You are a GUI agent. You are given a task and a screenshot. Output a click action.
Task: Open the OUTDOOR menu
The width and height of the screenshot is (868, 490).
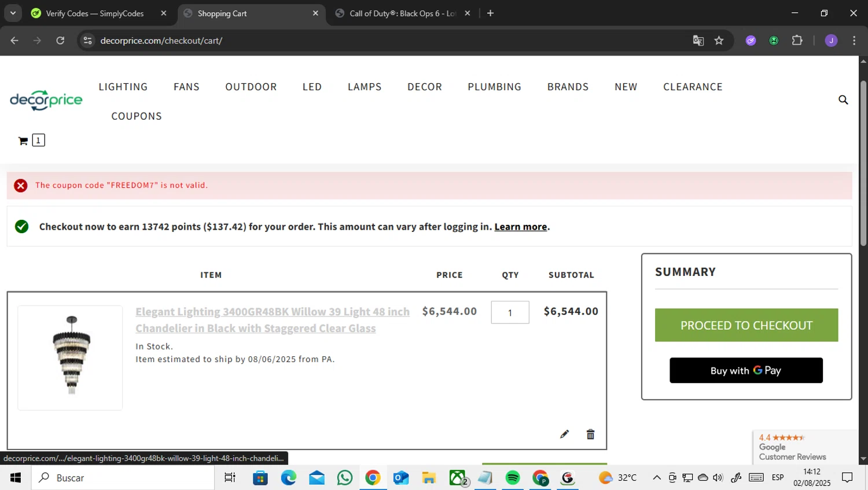click(251, 87)
